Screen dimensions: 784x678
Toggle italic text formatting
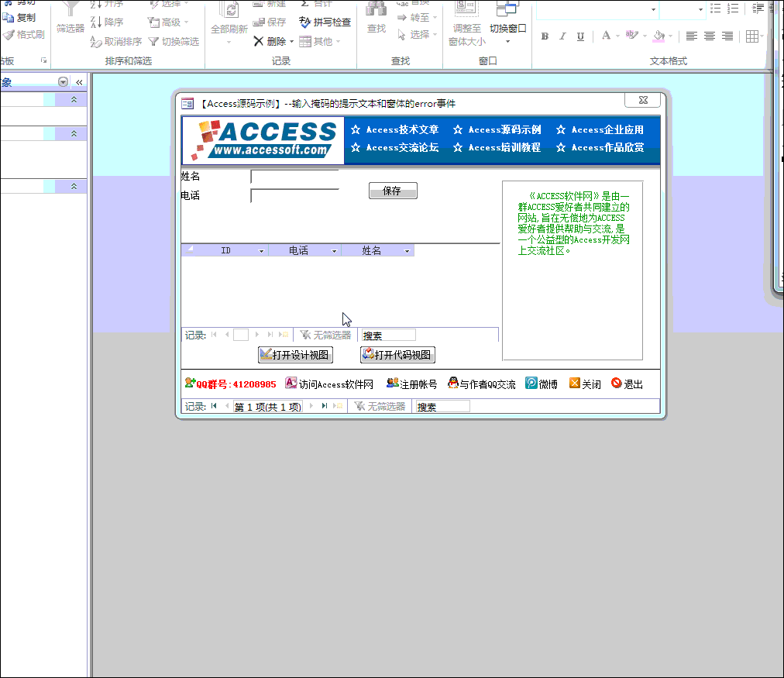tap(562, 36)
